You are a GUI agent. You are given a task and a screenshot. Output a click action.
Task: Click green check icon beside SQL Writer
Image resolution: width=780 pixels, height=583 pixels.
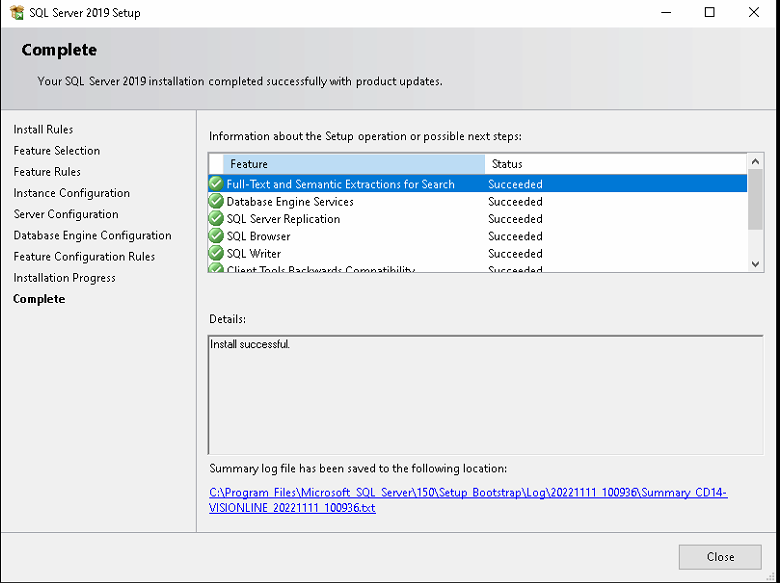pyautogui.click(x=216, y=253)
